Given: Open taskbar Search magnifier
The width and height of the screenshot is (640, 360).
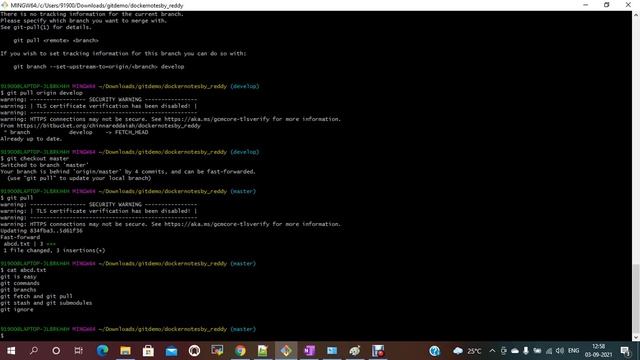Looking at the screenshot, I should click(34, 351).
